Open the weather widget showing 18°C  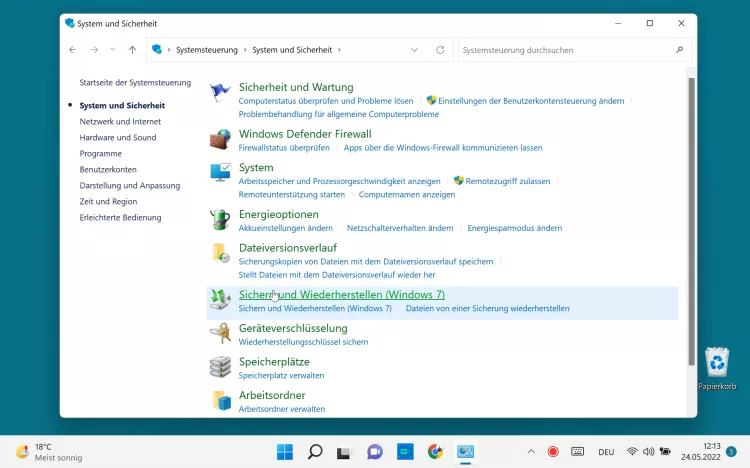tap(49, 452)
